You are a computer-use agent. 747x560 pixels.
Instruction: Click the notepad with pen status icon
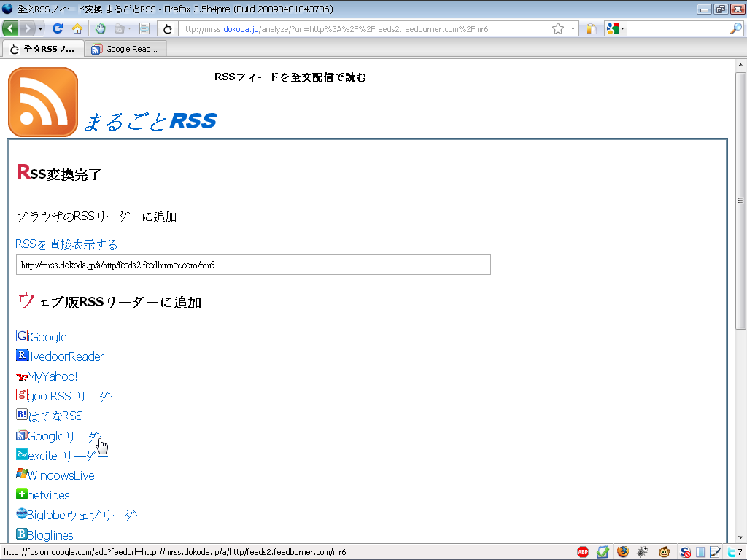(x=715, y=553)
